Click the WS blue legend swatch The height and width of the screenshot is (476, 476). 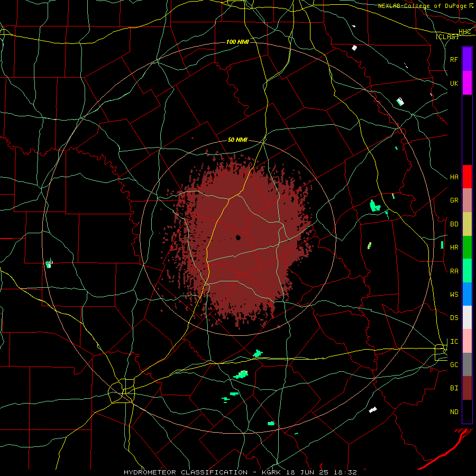pyautogui.click(x=467, y=294)
